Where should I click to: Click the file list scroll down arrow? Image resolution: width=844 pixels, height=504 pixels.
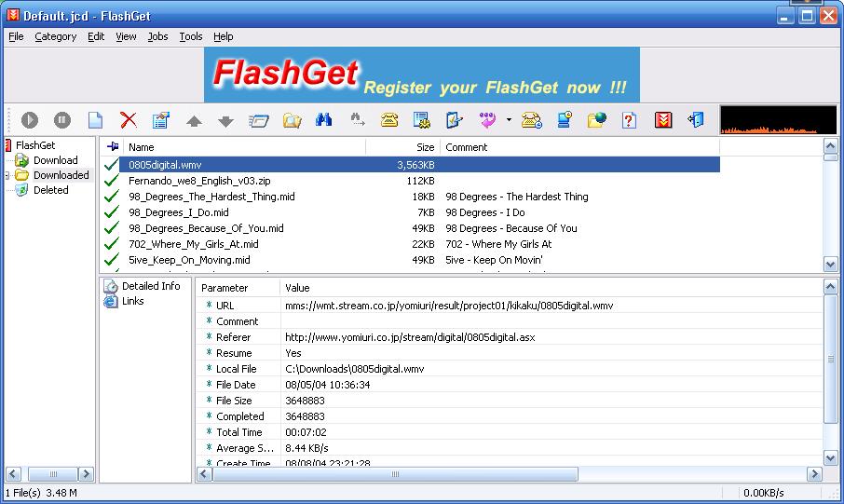(x=830, y=264)
